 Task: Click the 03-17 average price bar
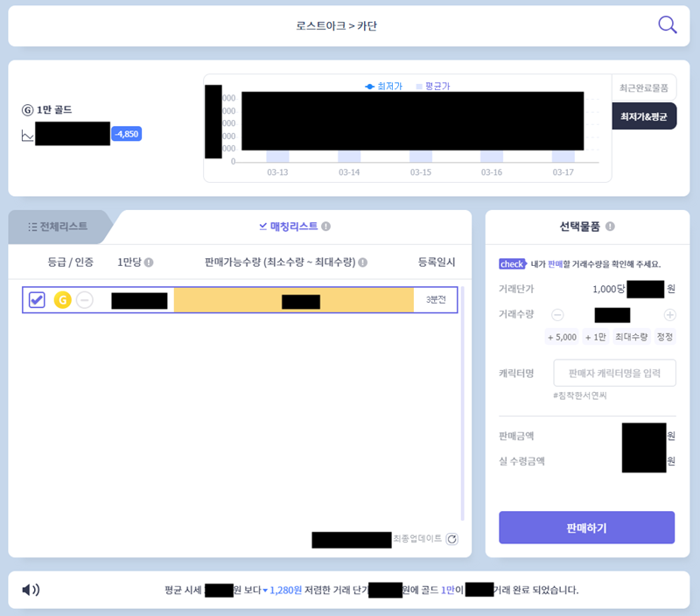click(x=563, y=157)
